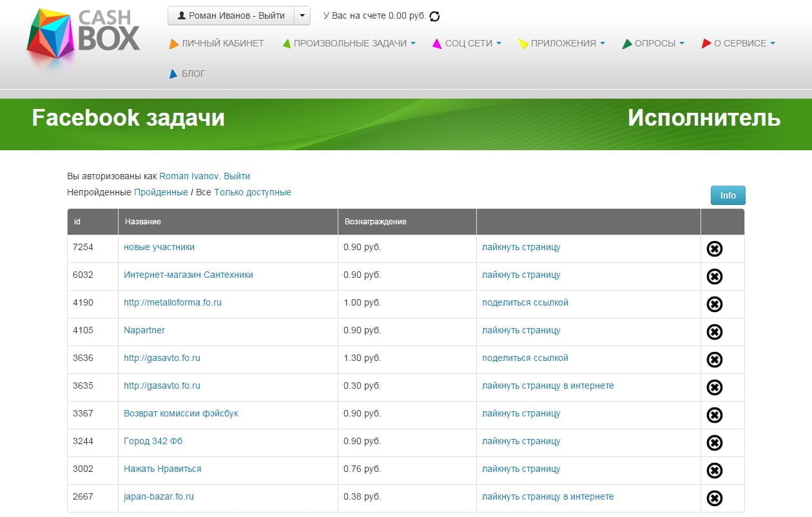Open the http://metalloforma.fo.ru task link
This screenshot has width=812, height=517.
173,302
